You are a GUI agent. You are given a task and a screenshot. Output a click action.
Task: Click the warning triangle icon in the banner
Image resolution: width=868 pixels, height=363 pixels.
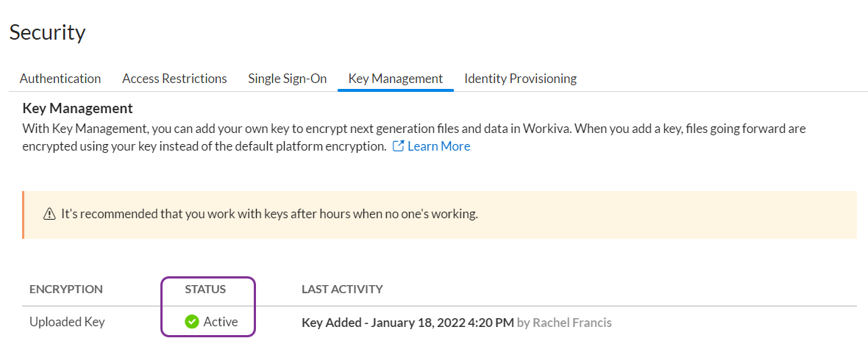click(49, 215)
